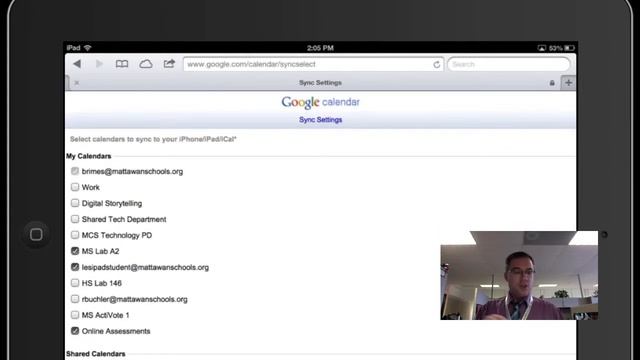Go back with Safari's back arrow

pos(77,64)
